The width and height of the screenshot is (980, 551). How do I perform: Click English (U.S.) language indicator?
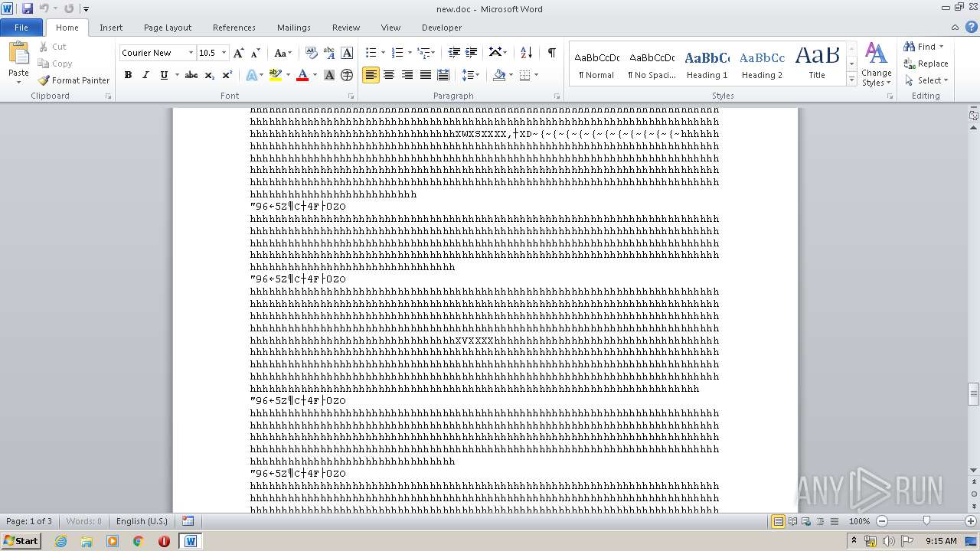[142, 521]
